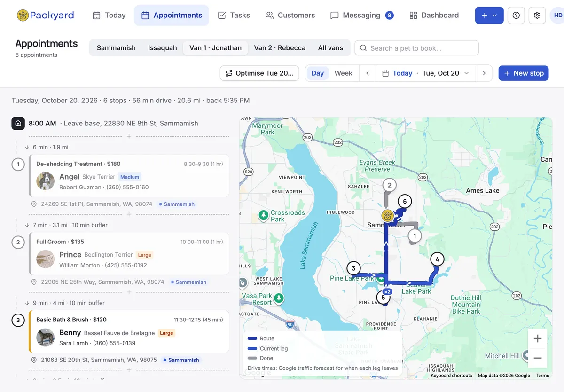The image size is (564, 392).
Task: Select the Issaquah filter
Action: tap(163, 48)
